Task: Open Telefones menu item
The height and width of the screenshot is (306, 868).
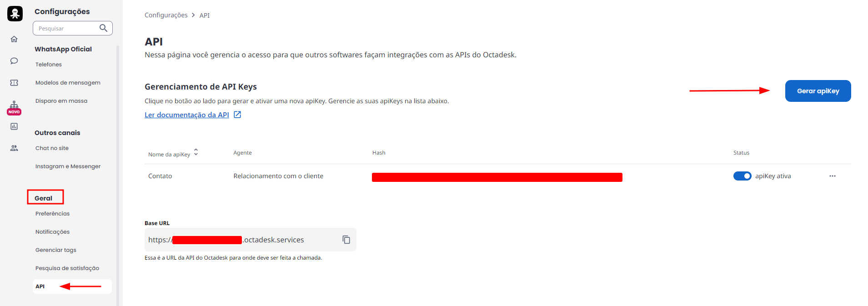Action: 49,65
